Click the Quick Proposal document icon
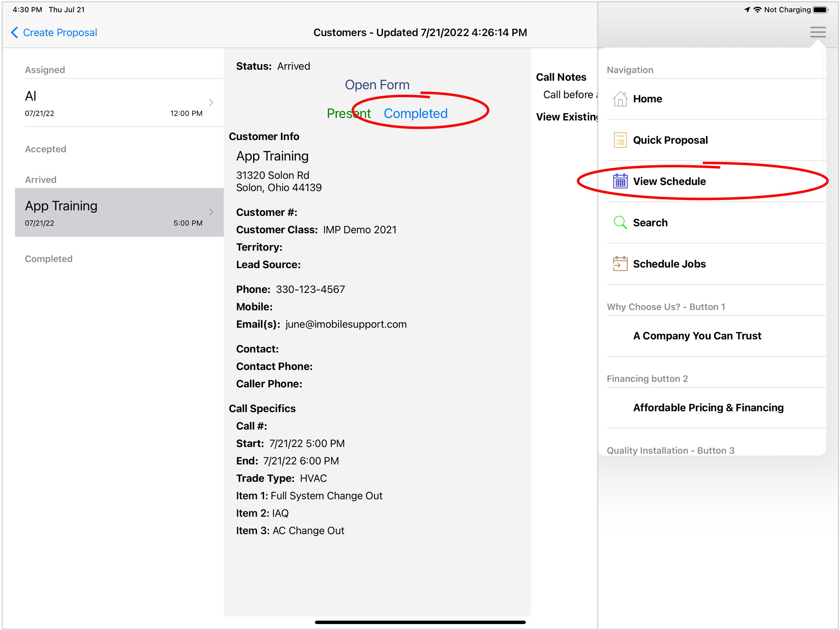840x630 pixels. (620, 140)
